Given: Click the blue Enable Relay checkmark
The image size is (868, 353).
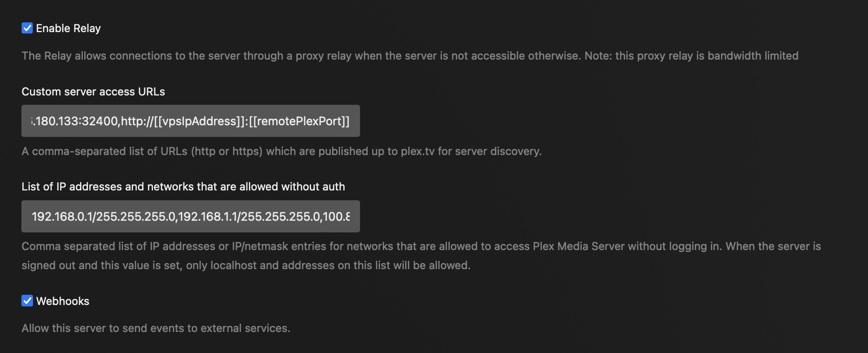Looking at the screenshot, I should coord(27,28).
